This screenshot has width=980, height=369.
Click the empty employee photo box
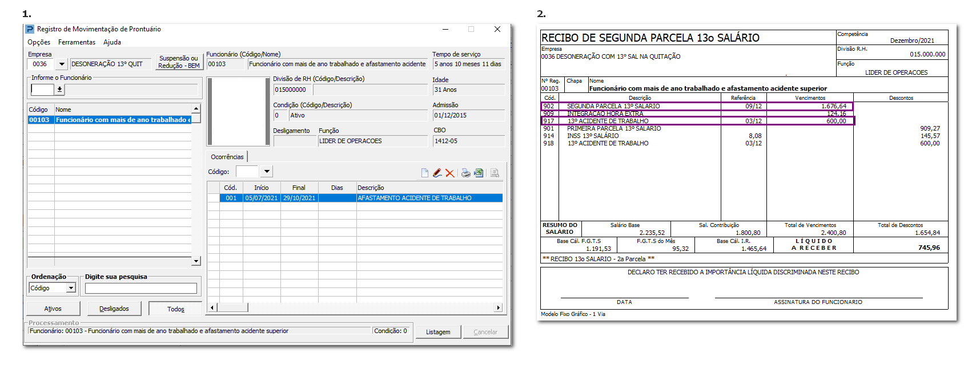239,112
